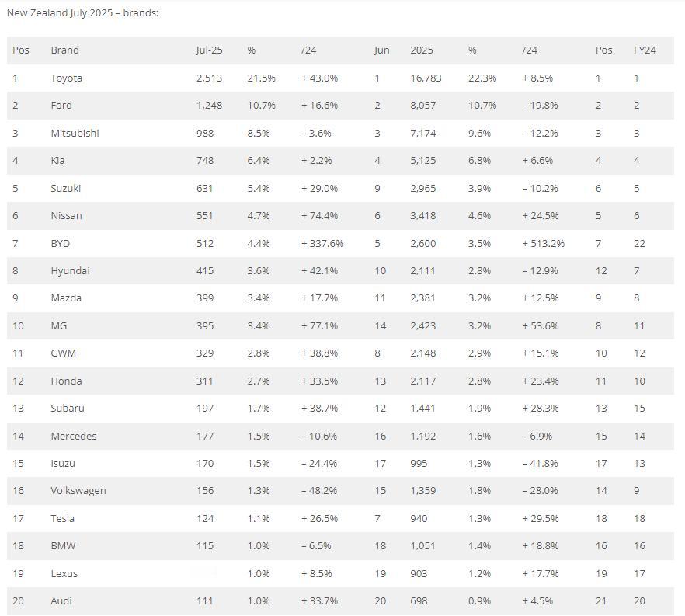Select BYD's +337.6% change value

tap(322, 243)
